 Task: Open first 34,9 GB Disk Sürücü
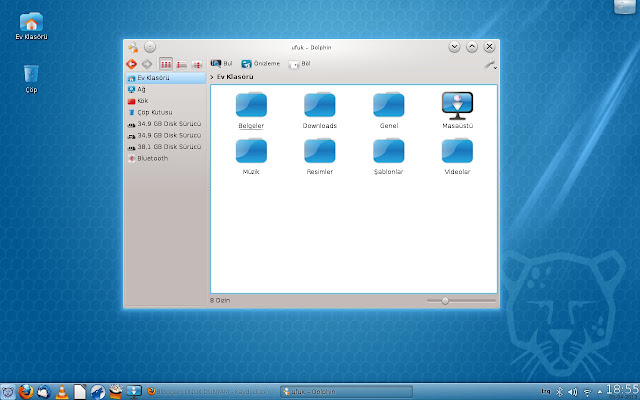(x=166, y=124)
